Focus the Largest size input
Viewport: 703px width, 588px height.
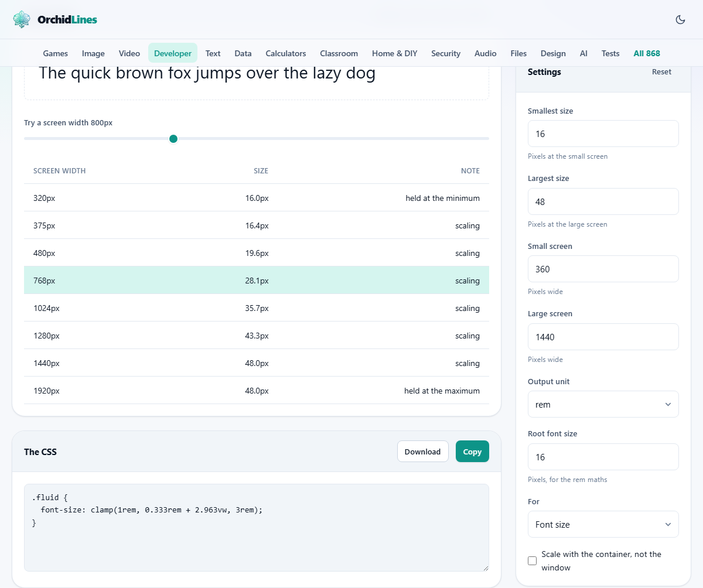click(x=603, y=201)
